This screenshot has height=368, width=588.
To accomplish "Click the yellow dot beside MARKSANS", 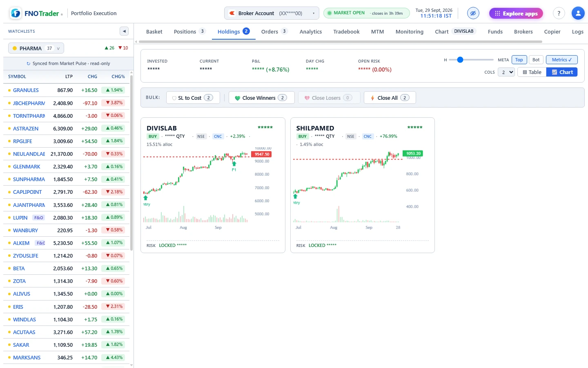I will tap(9, 358).
